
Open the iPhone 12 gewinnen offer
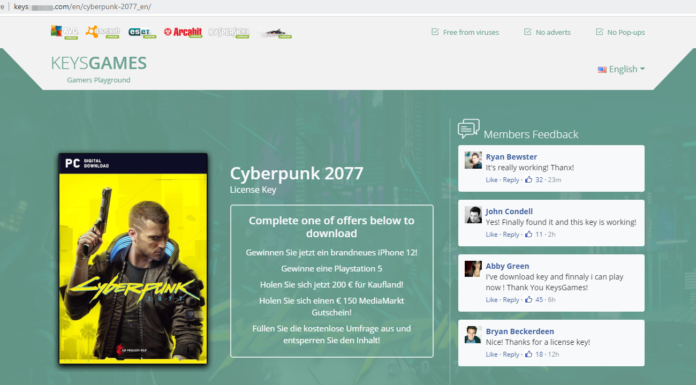tap(332, 253)
